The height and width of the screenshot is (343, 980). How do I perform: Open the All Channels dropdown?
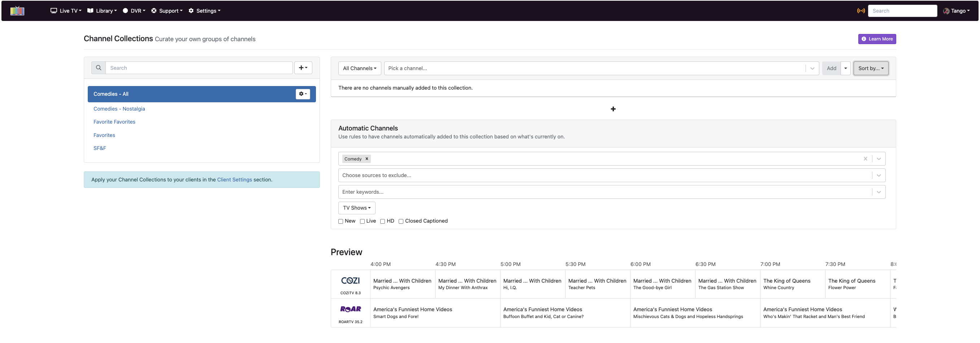[x=360, y=68]
